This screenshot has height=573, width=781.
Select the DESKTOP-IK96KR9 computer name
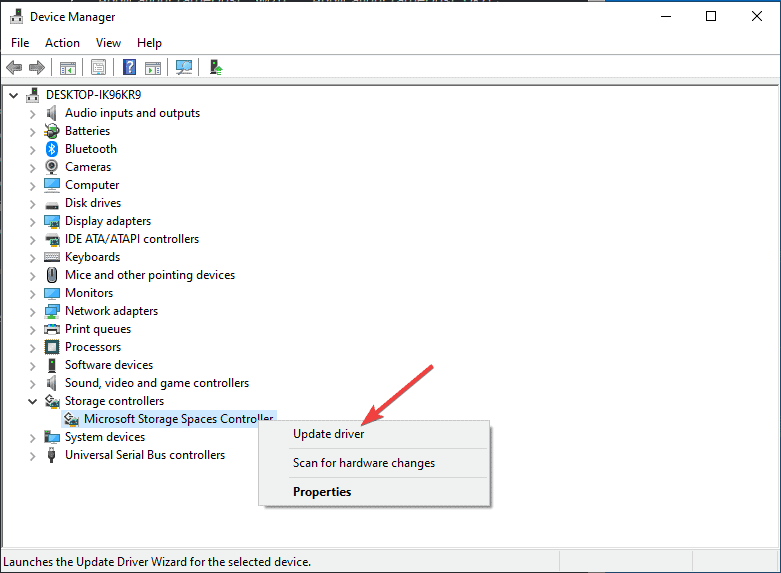click(x=94, y=95)
